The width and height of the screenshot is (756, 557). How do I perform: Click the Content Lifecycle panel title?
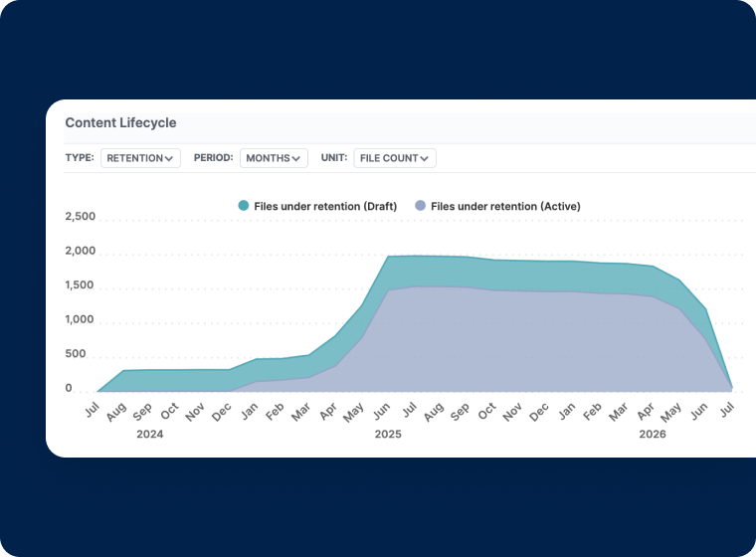click(x=120, y=122)
